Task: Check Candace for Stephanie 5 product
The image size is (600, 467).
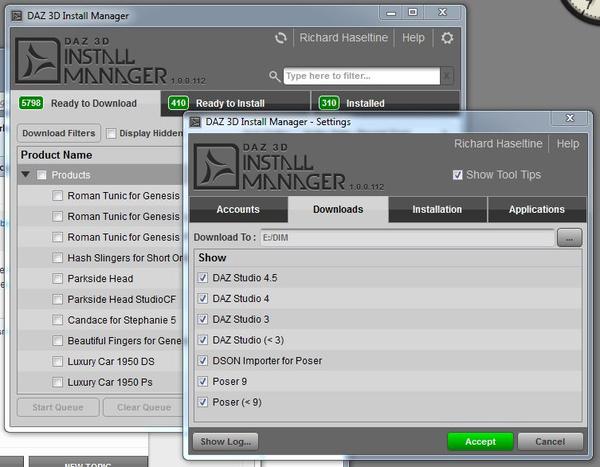Action: pyautogui.click(x=57, y=320)
